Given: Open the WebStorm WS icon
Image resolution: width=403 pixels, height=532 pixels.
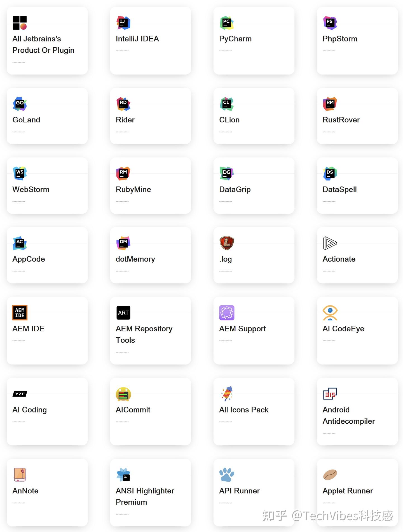Looking at the screenshot, I should click(x=20, y=174).
